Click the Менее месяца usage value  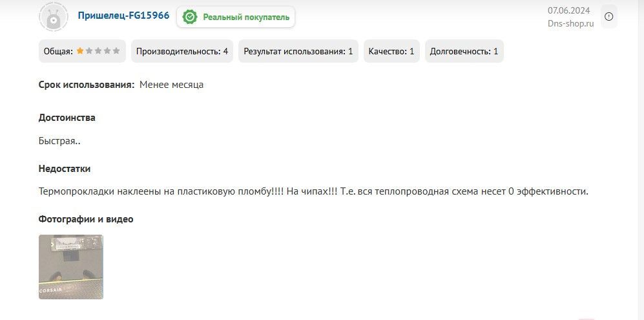point(172,85)
